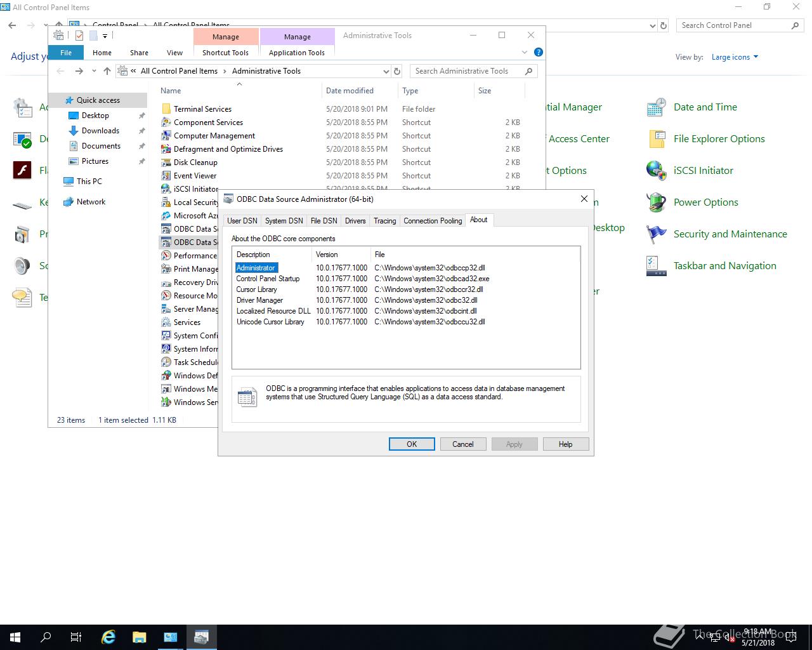Expand the Administrative Tools address dropdown

point(386,71)
